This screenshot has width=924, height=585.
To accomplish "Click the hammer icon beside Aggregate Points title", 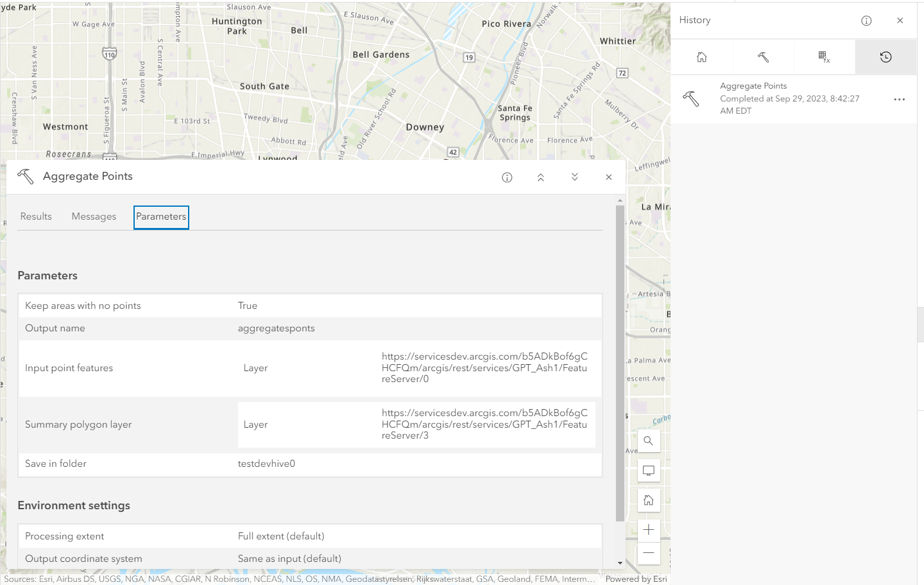I will [25, 177].
